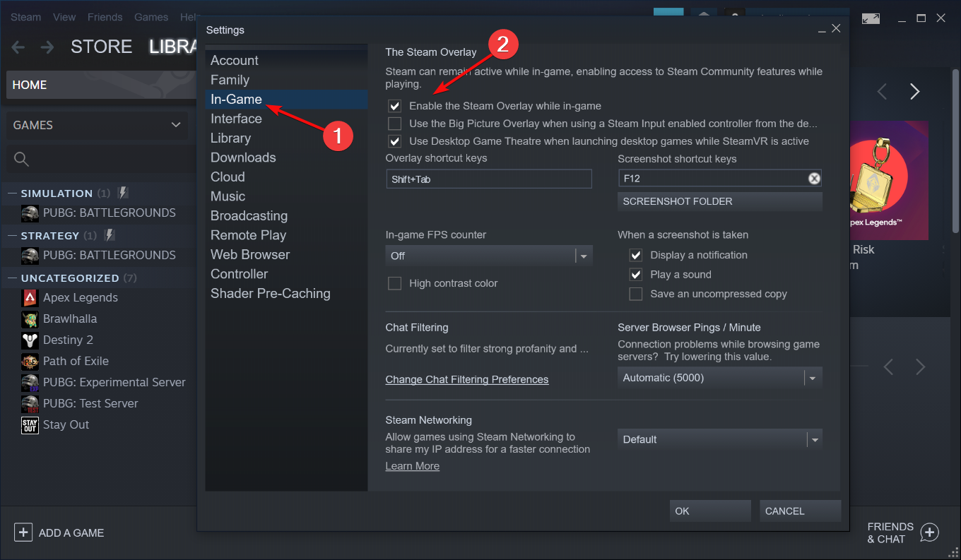
Task: Click the lightning bolt icon next to STRATEGY
Action: (109, 235)
